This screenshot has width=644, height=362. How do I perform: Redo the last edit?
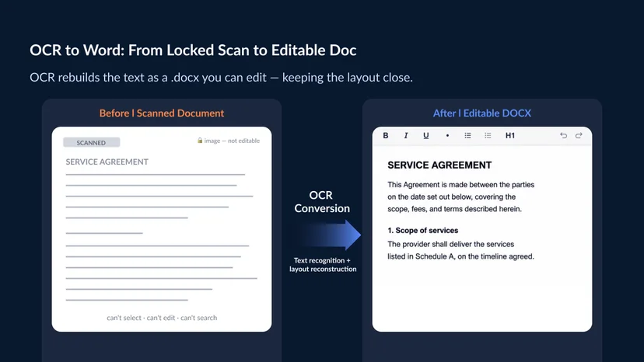click(x=579, y=135)
